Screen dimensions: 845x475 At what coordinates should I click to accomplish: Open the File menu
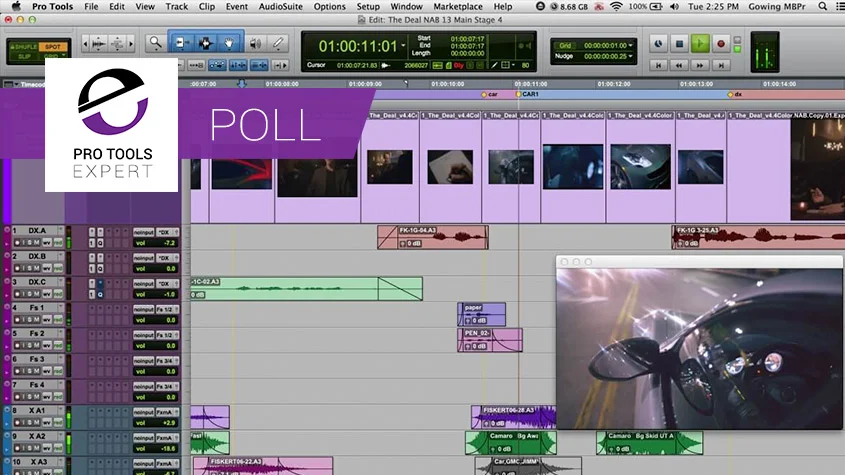91,6
